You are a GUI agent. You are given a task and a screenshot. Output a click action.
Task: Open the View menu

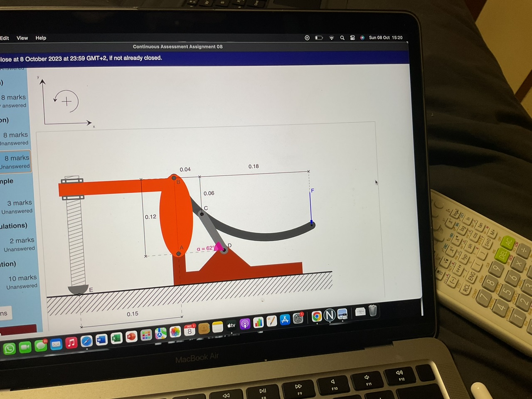(x=22, y=38)
